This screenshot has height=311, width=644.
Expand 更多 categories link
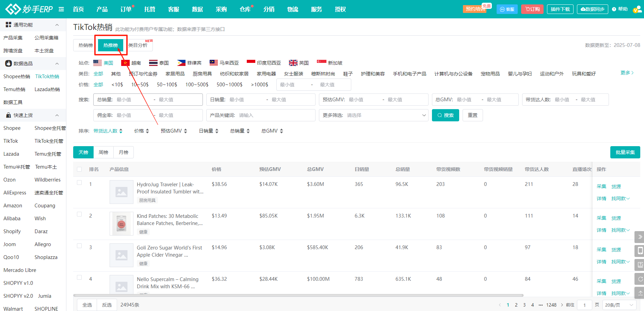627,73
